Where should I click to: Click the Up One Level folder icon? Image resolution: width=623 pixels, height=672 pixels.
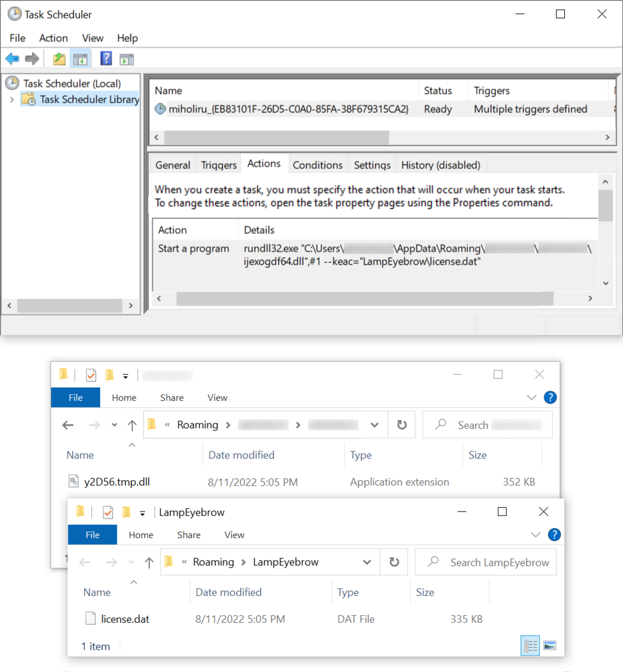[59, 59]
